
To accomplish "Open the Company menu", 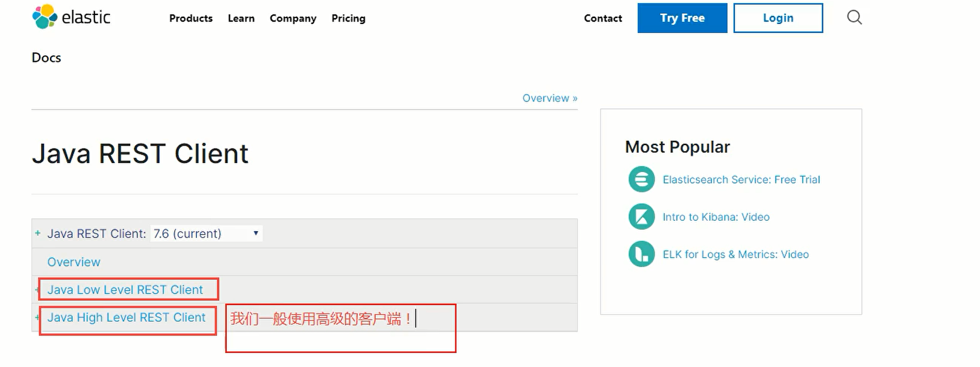I will point(293,18).
